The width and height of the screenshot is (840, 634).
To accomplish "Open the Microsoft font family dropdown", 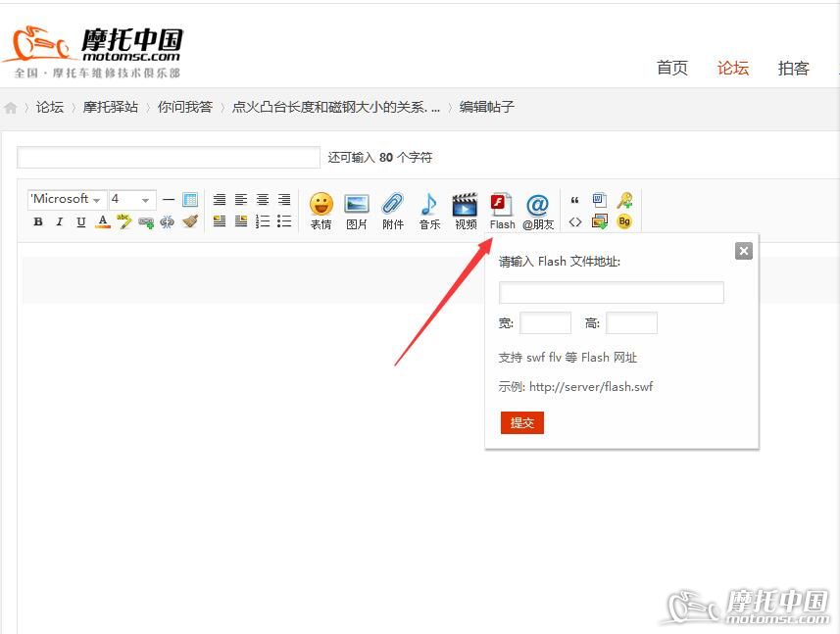I will click(x=65, y=199).
